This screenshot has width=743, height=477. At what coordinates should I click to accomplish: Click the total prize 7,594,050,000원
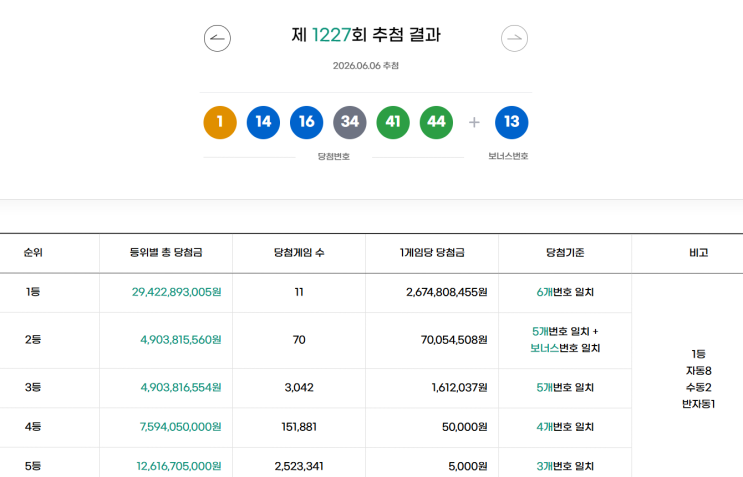pos(181,427)
